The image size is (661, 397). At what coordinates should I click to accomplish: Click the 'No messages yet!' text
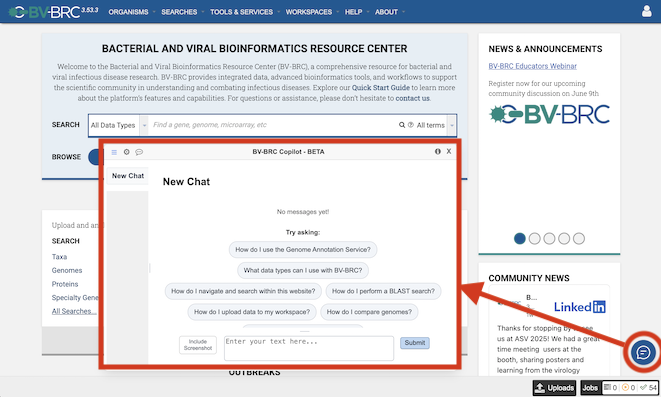pyautogui.click(x=303, y=212)
